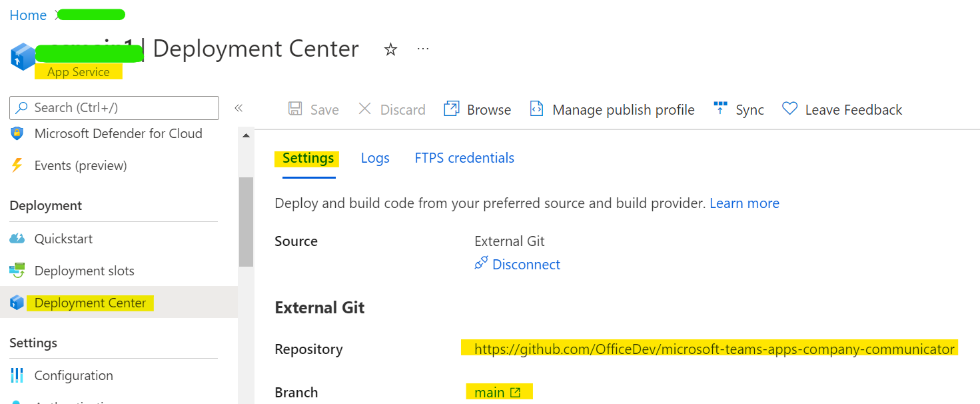Click the sidebar scroll up arrow
The width and height of the screenshot is (980, 404).
pos(246,135)
